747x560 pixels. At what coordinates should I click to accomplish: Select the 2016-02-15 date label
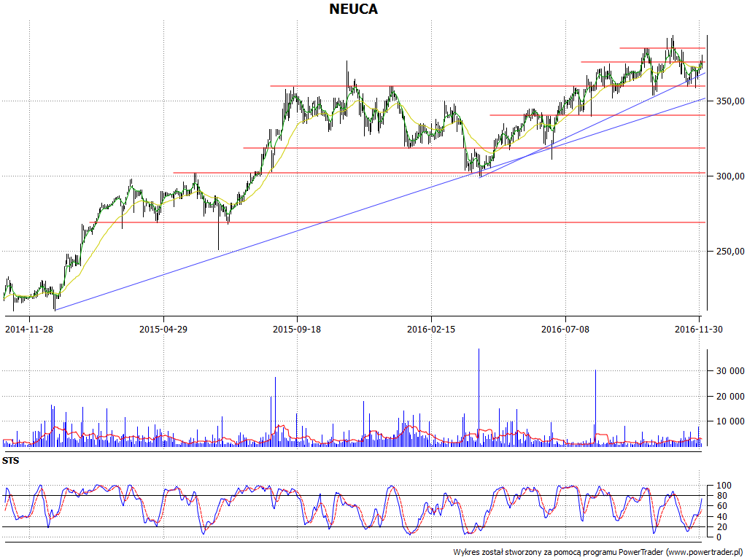431,330
